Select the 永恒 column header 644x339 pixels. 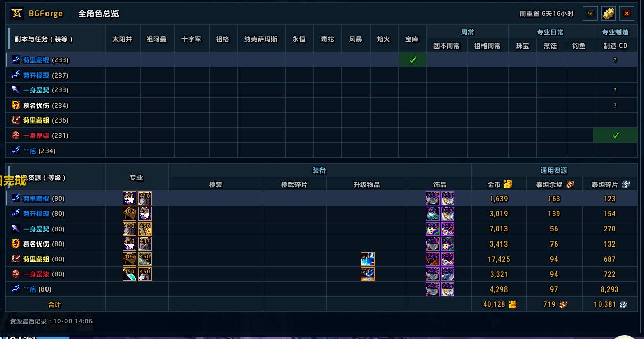[299, 39]
